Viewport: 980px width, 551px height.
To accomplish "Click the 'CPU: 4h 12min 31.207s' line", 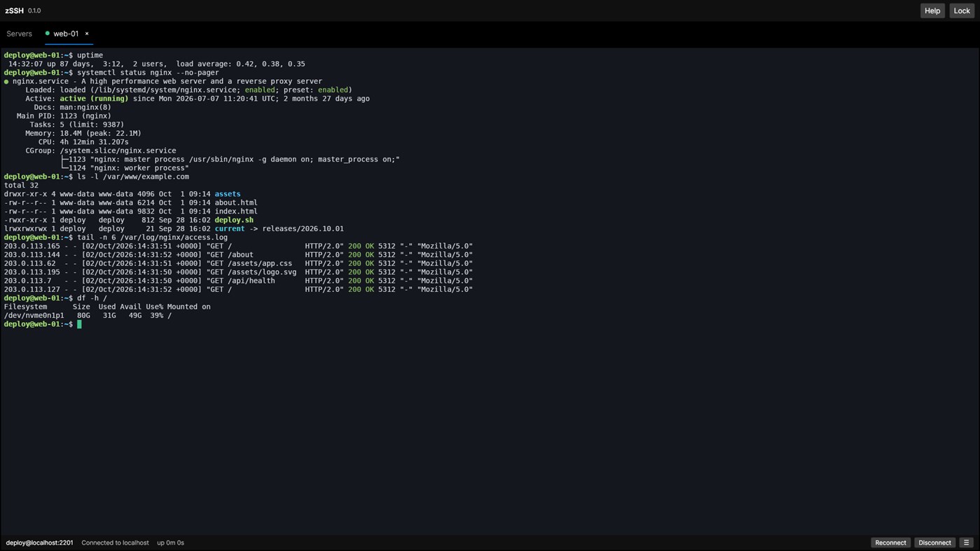I will pyautogui.click(x=83, y=142).
